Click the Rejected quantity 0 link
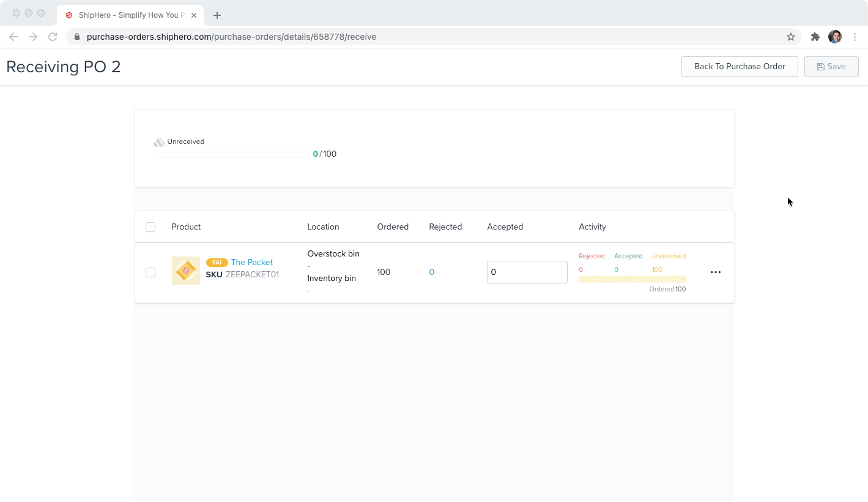 point(432,272)
